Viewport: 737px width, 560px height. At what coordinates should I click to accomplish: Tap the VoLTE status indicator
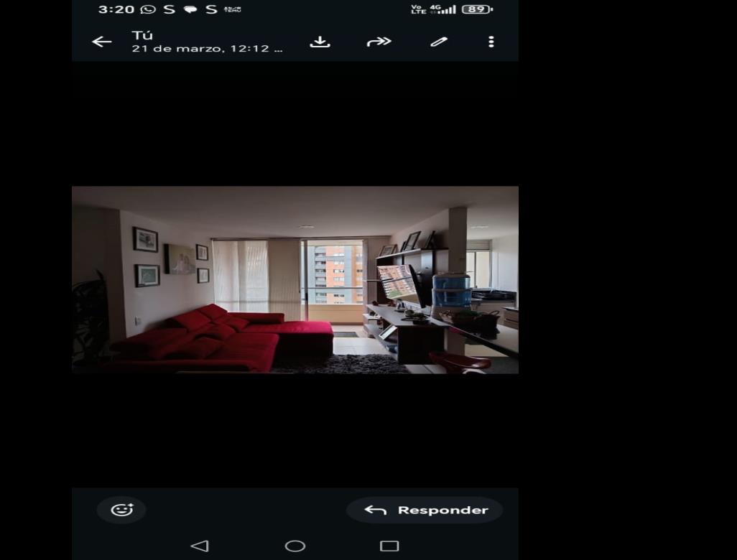coord(418,9)
